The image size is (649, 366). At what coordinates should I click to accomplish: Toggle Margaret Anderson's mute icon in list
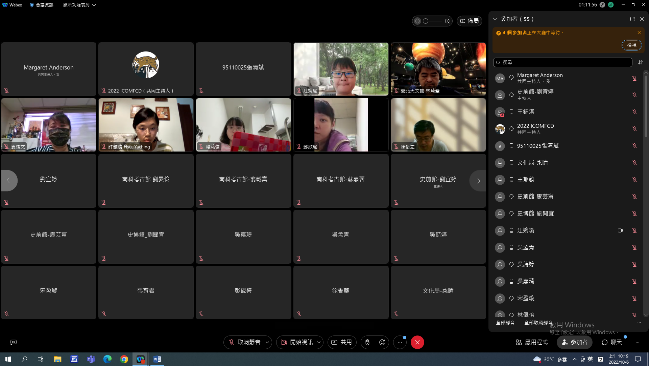634,78
